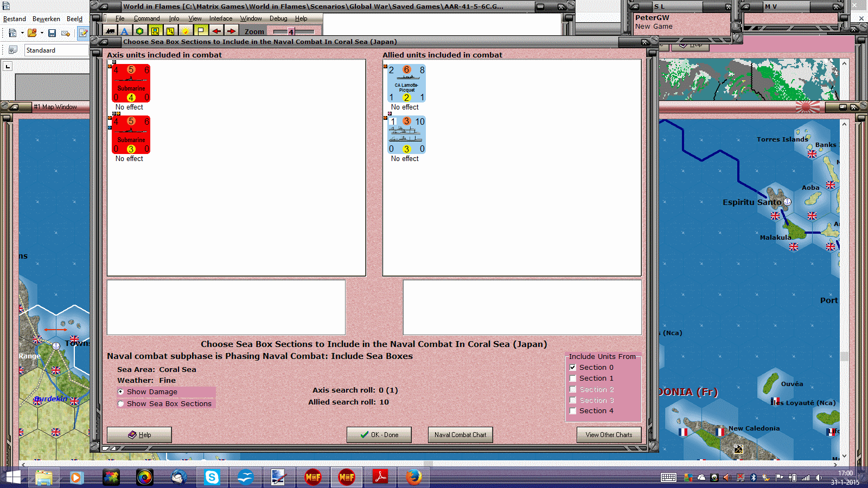Toggle the Section 2 checkbox
868x488 pixels.
click(x=573, y=389)
